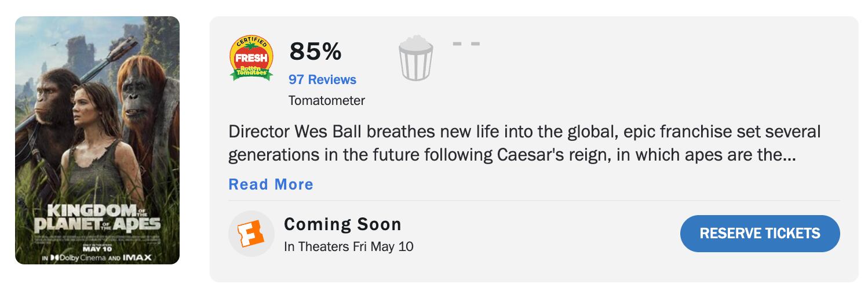This screenshot has width=868, height=298.
Task: Click the Kingdom of the Planet of the Apes poster title
Action: (97, 217)
